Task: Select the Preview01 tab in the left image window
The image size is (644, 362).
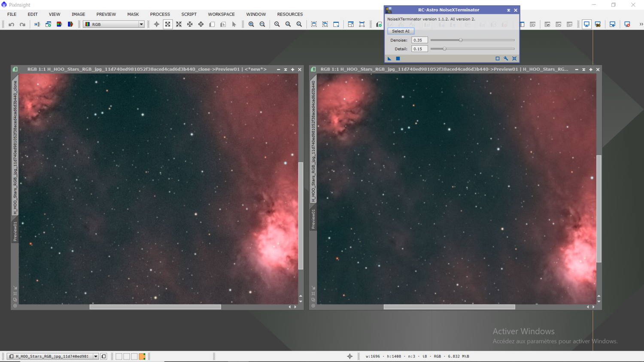Action: 15,232
